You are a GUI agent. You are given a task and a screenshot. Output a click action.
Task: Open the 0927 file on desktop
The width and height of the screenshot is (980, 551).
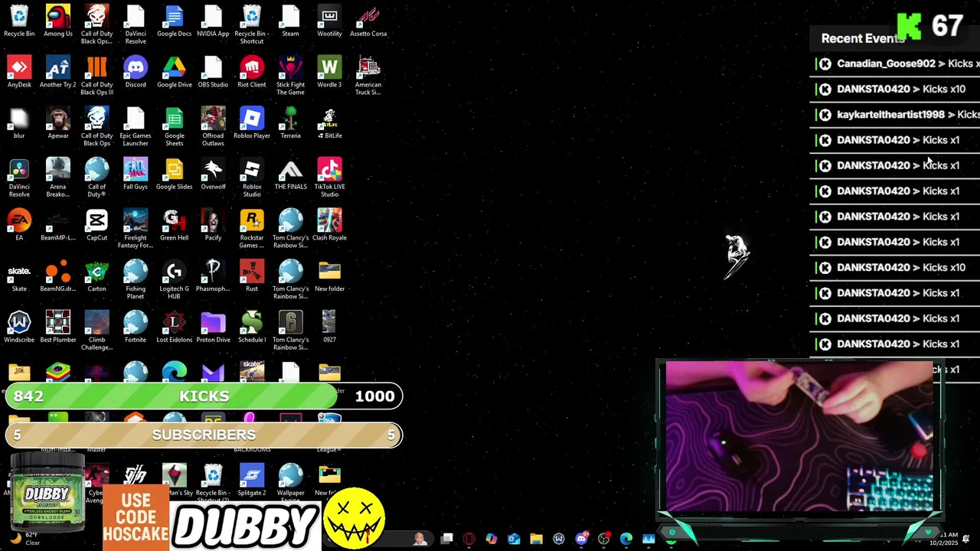click(x=329, y=328)
